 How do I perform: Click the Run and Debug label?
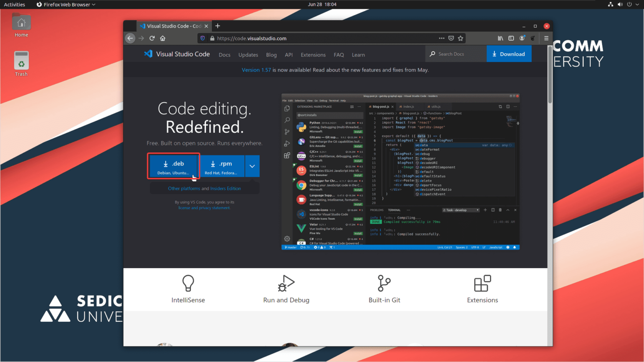click(286, 300)
